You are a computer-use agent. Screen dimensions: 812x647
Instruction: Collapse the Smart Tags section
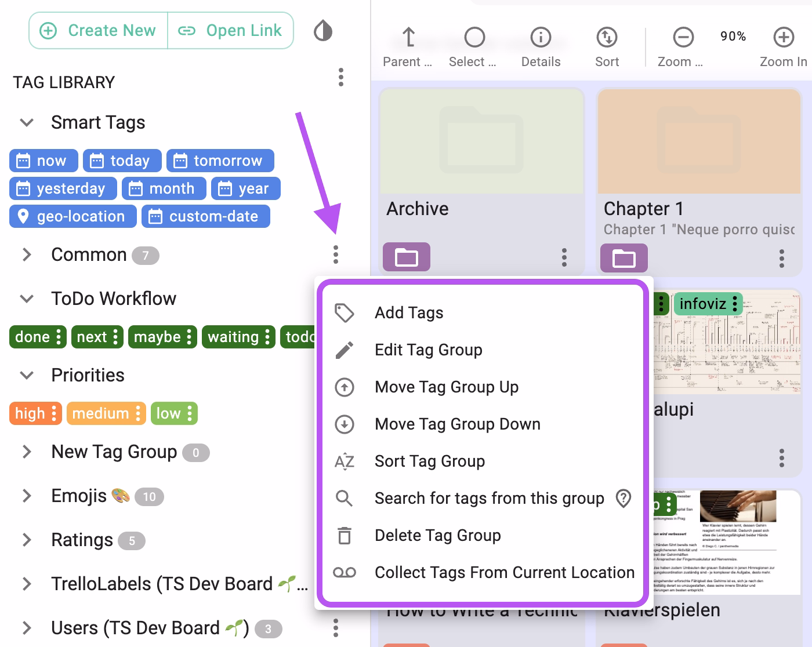(26, 122)
